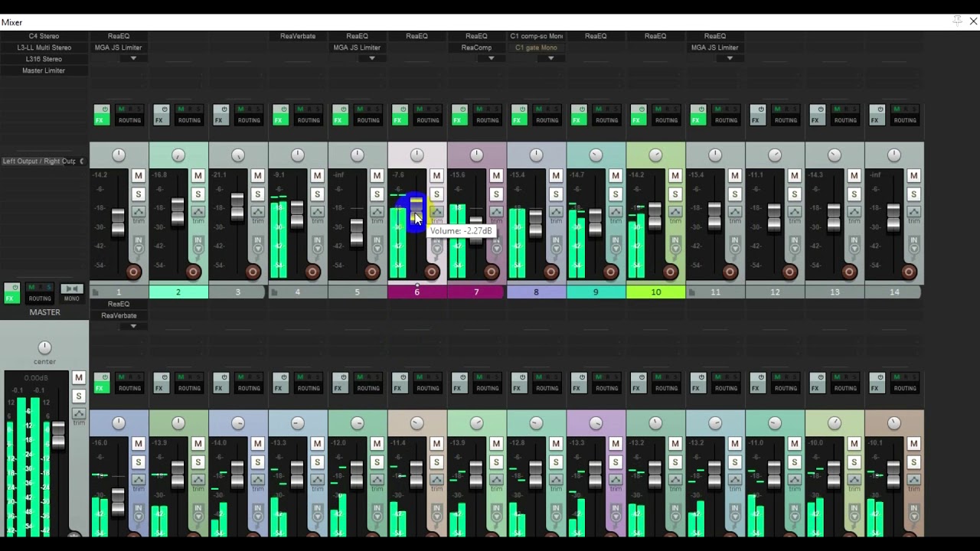The image size is (980, 551).
Task: Click the track 10 pan knob
Action: point(655,155)
